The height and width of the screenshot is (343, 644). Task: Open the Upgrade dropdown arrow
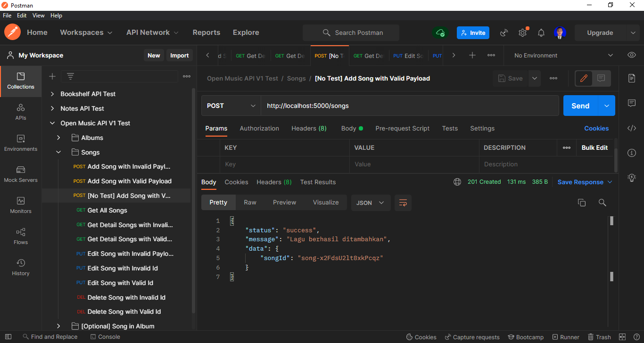pos(633,33)
